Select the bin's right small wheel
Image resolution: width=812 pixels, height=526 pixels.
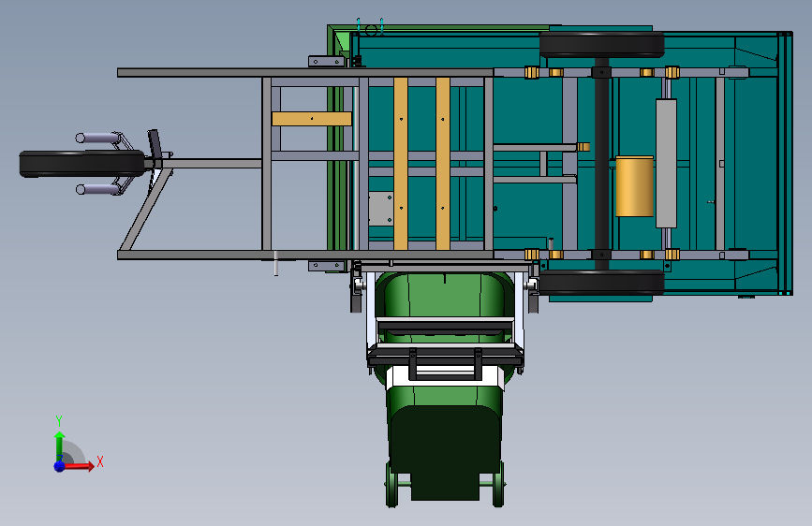(498, 485)
